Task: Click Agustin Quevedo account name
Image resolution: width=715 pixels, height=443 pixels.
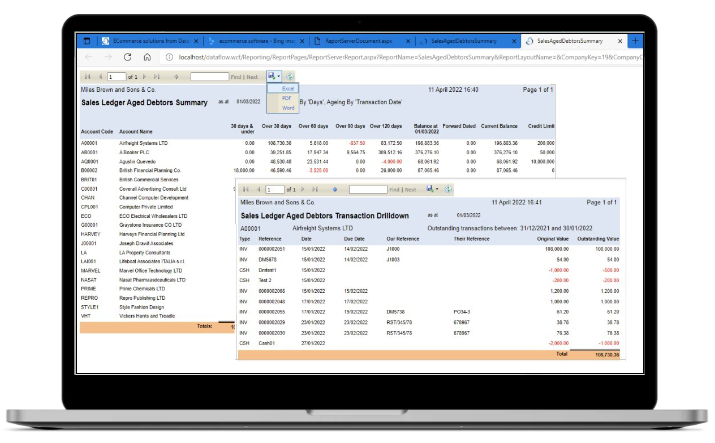Action: [137, 161]
